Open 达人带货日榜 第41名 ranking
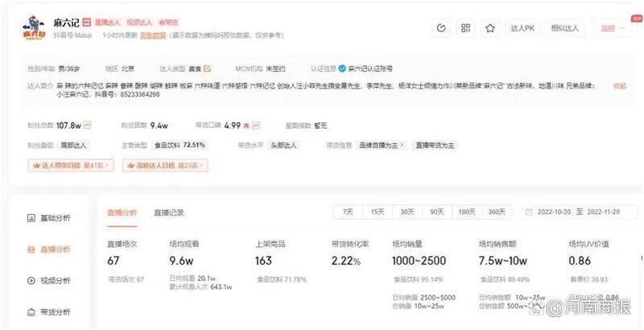The width and height of the screenshot is (644, 330). (x=71, y=166)
